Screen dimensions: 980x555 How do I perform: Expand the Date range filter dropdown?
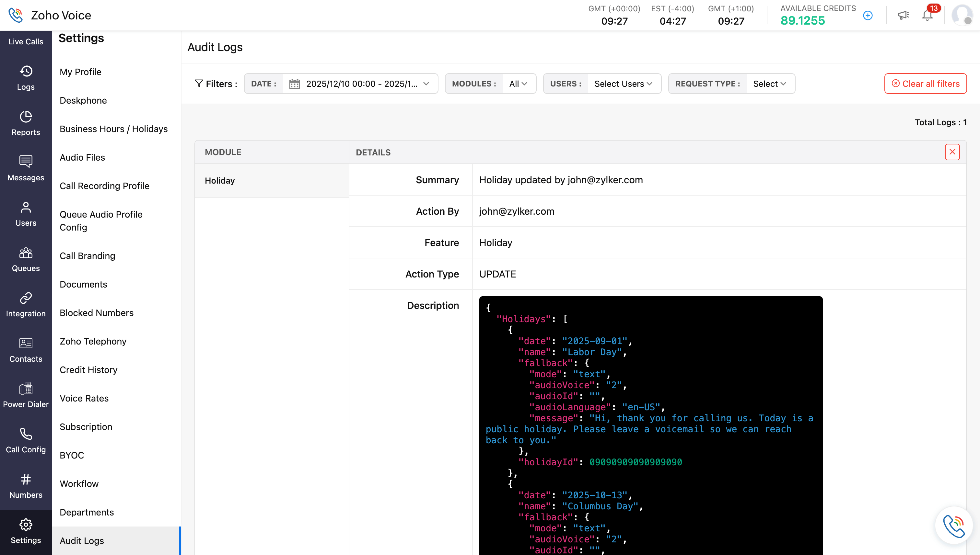361,84
